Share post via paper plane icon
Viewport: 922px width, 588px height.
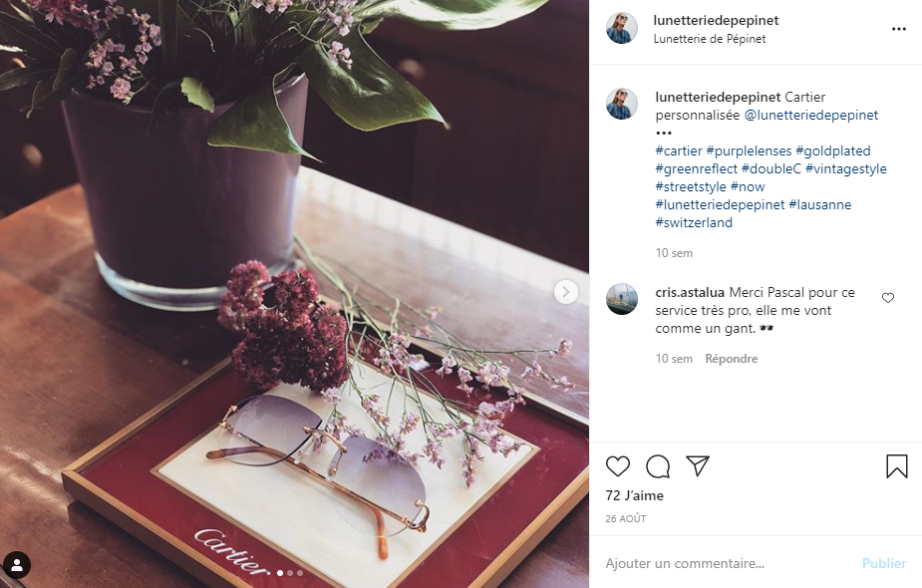click(698, 465)
